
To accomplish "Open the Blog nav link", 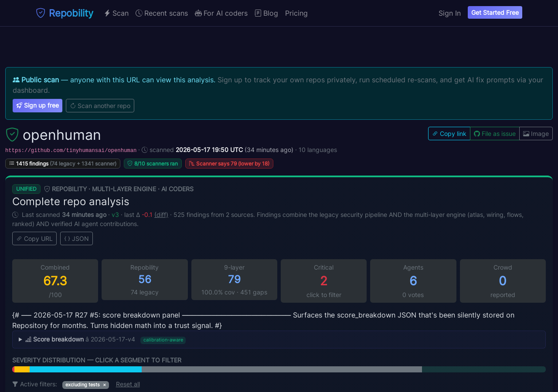I will [x=266, y=13].
